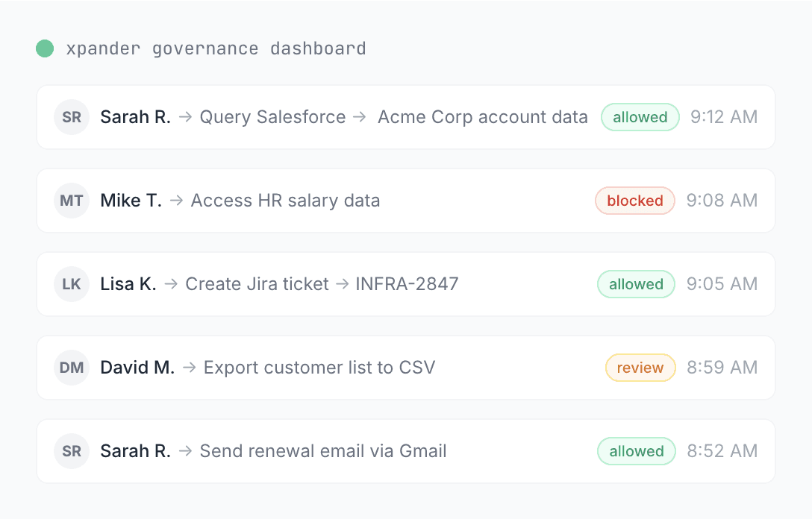Open the INFRA-2847 ticket reference
The width and height of the screenshot is (812, 519).
click(407, 284)
